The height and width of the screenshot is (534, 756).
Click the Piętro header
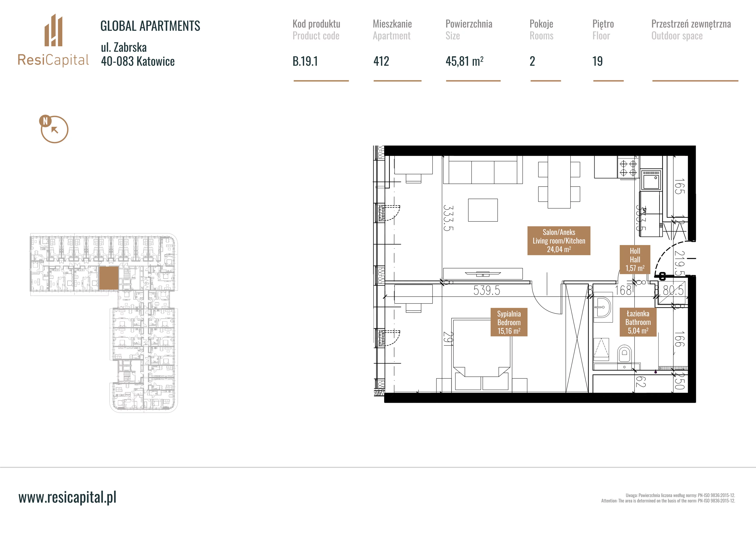[x=603, y=24]
